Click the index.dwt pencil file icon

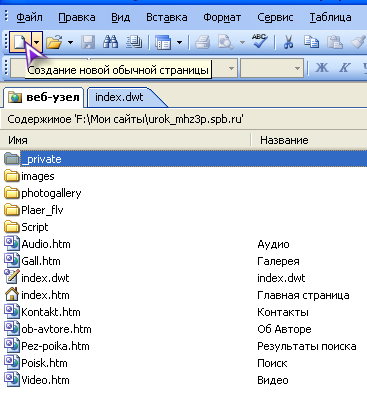pos(12,277)
